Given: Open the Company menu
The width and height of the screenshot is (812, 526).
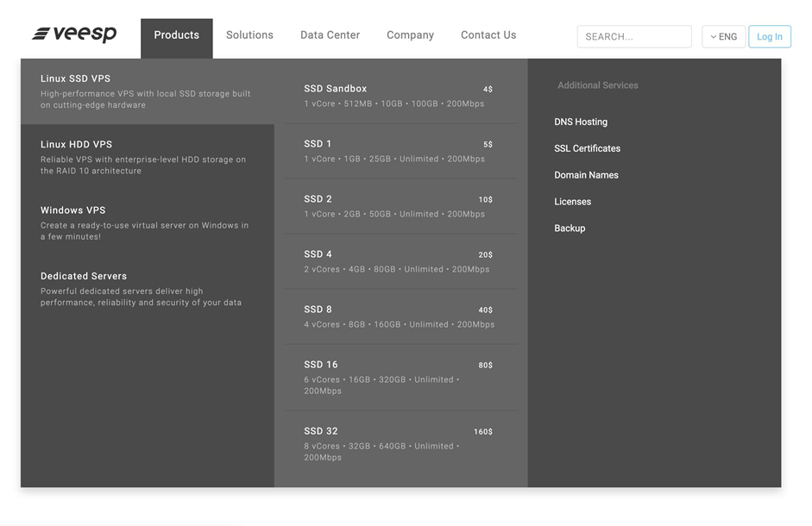Looking at the screenshot, I should (x=410, y=35).
